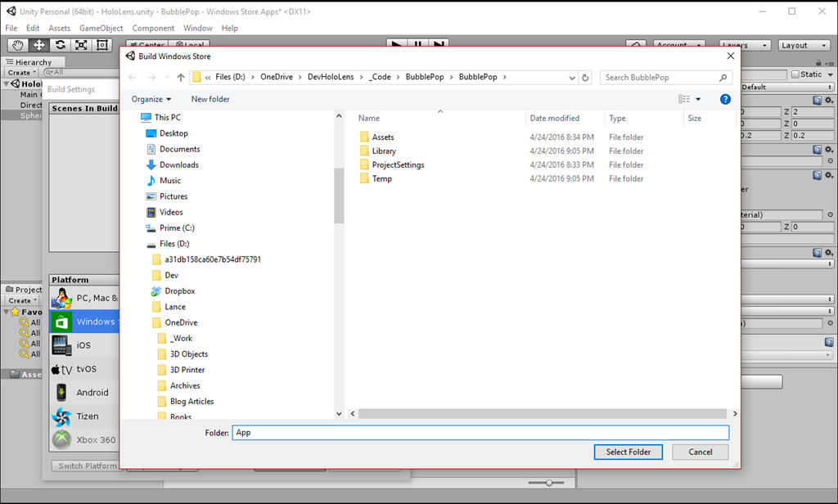838x504 pixels.
Task: Select the Tizen platform entry
Action: (x=84, y=416)
